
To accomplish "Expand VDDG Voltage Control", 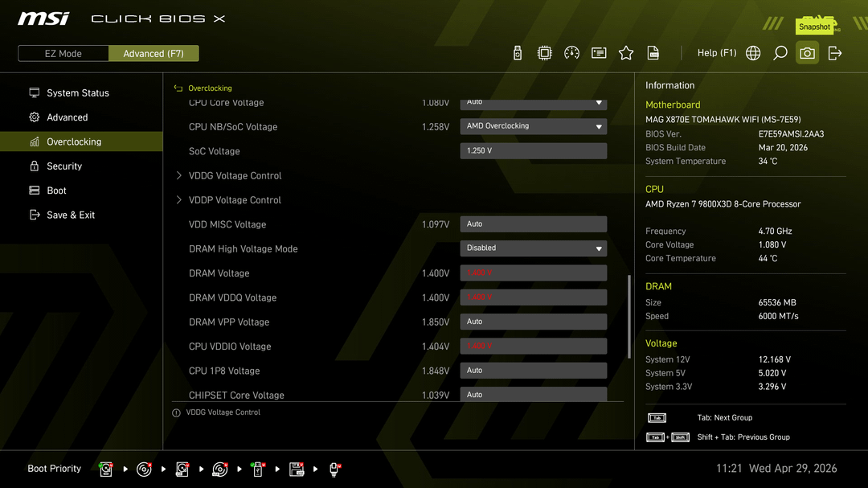I will [x=235, y=175].
